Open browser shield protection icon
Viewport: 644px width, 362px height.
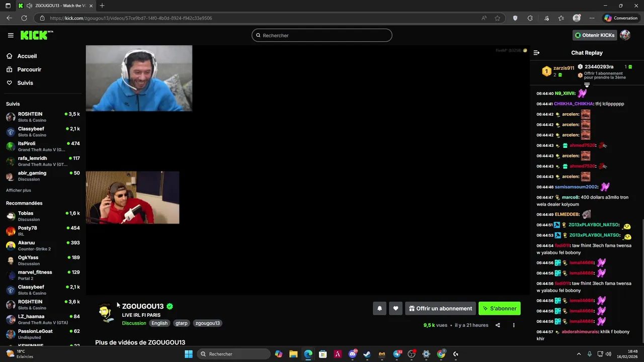pyautogui.click(x=515, y=18)
